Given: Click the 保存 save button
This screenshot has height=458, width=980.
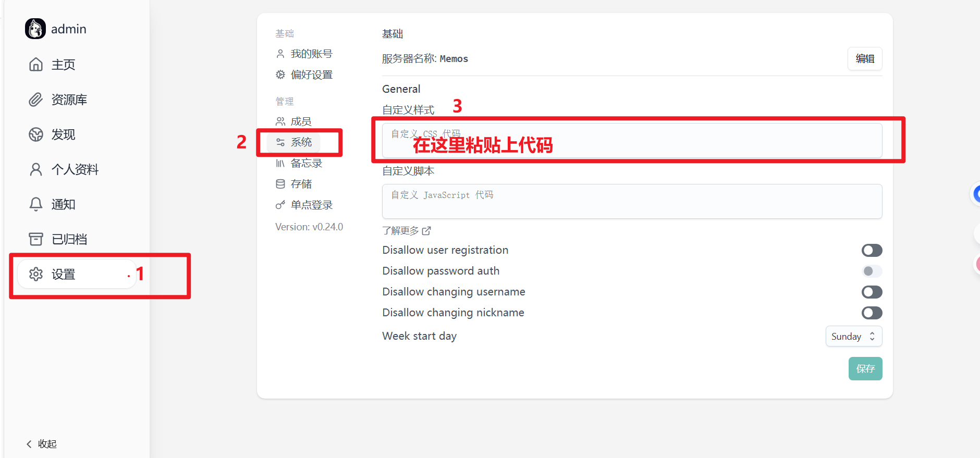Looking at the screenshot, I should coord(865,369).
